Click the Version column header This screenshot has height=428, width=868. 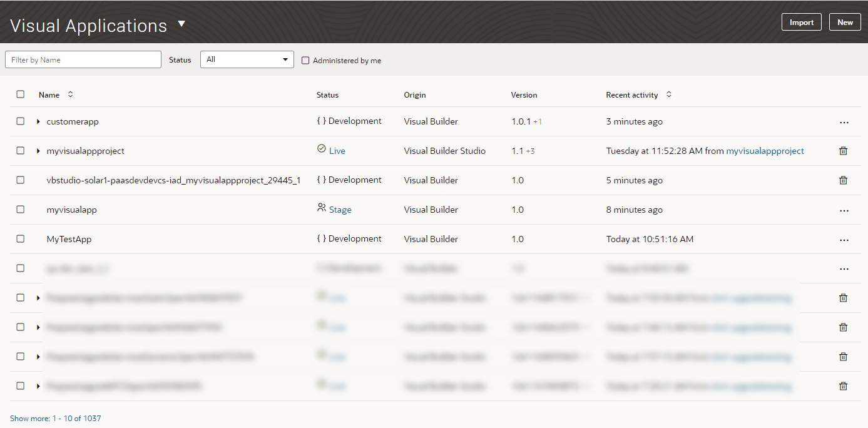524,95
